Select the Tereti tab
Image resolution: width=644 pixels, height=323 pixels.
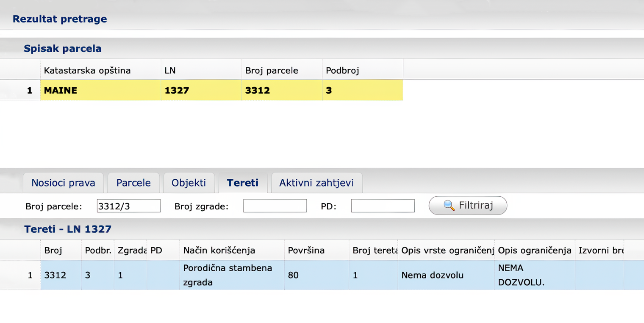tap(242, 183)
